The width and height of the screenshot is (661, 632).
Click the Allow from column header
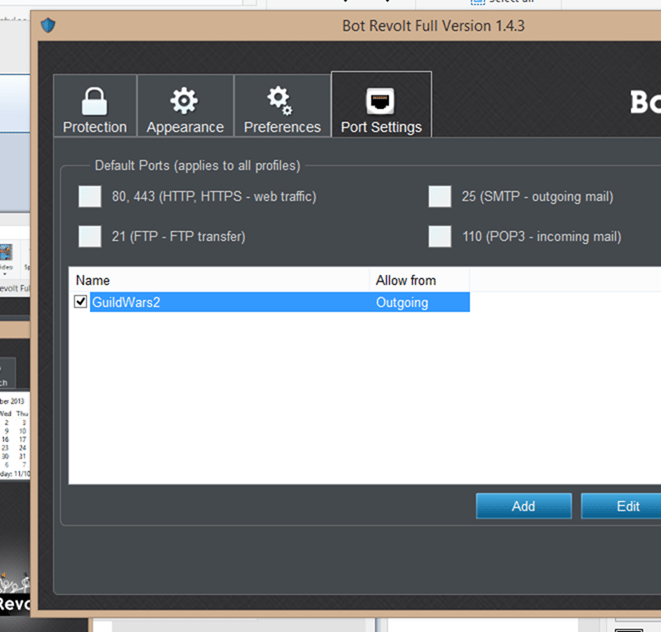[419, 280]
